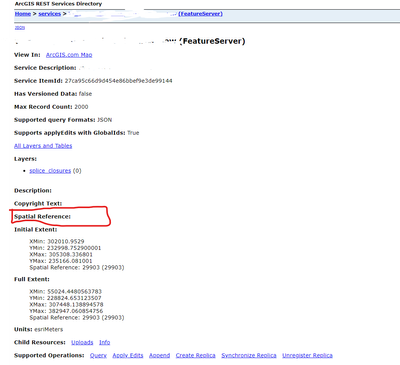
Task: Open the Info child resource
Action: (104, 342)
